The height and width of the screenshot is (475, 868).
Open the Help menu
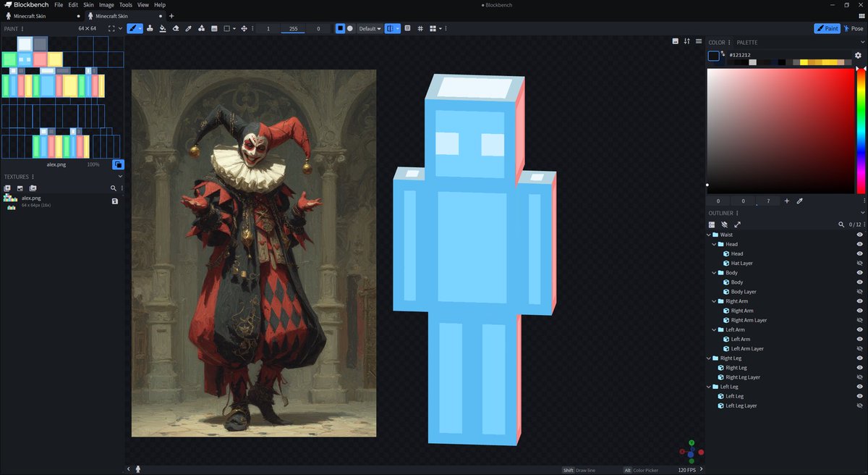tap(160, 4)
